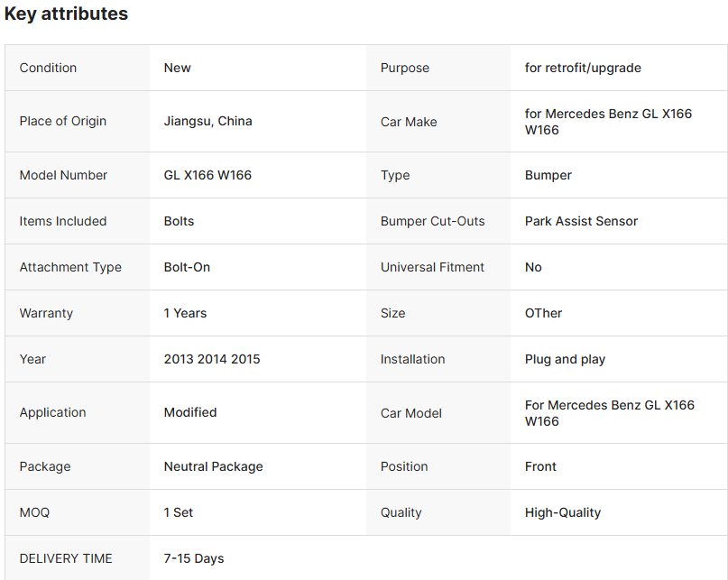This screenshot has height=580, width=728.
Task: Click the Type value "Bumper"
Action: coord(548,175)
